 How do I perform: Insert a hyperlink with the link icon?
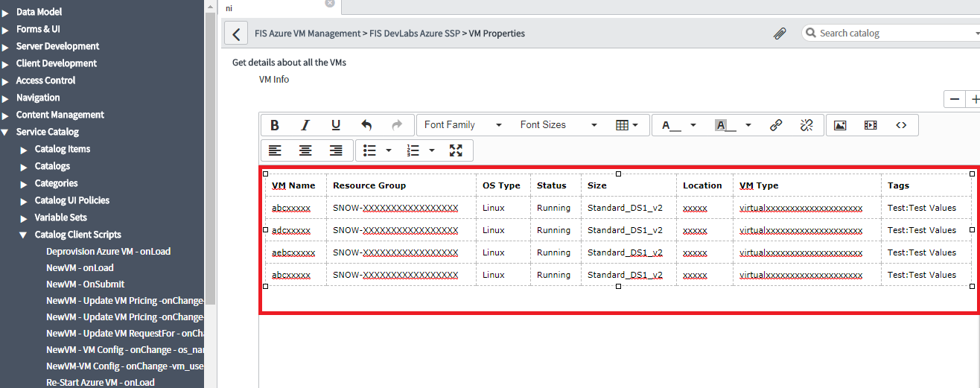[776, 125]
